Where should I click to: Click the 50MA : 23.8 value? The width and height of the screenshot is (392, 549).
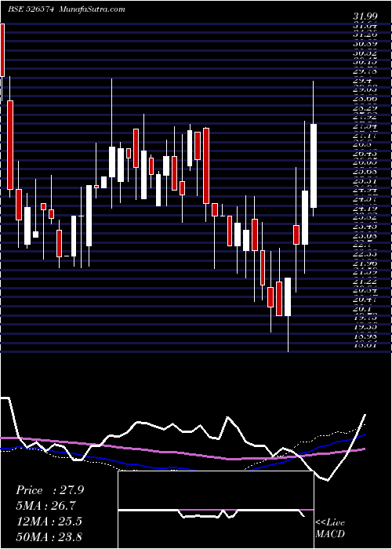click(49, 536)
